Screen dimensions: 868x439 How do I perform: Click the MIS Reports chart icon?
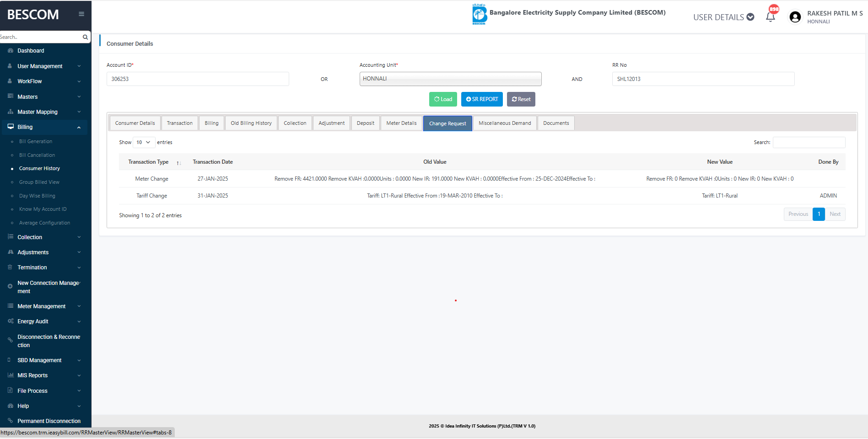pos(10,375)
